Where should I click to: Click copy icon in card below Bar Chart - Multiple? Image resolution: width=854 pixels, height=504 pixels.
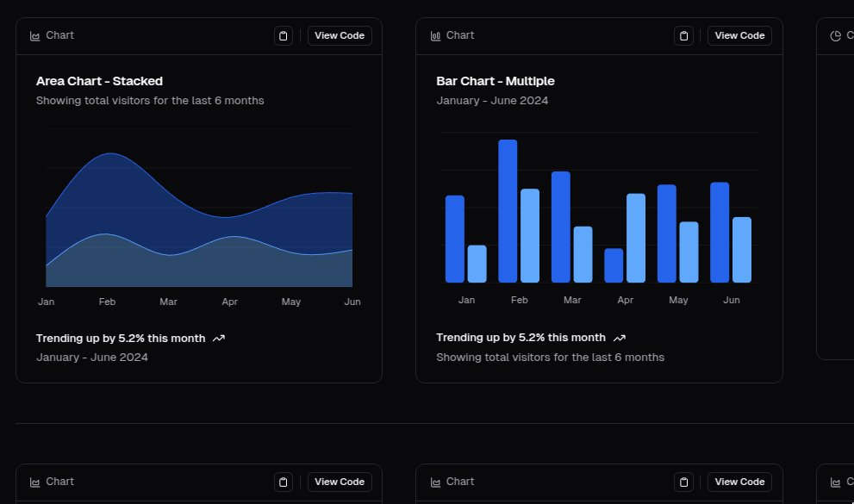click(x=683, y=482)
